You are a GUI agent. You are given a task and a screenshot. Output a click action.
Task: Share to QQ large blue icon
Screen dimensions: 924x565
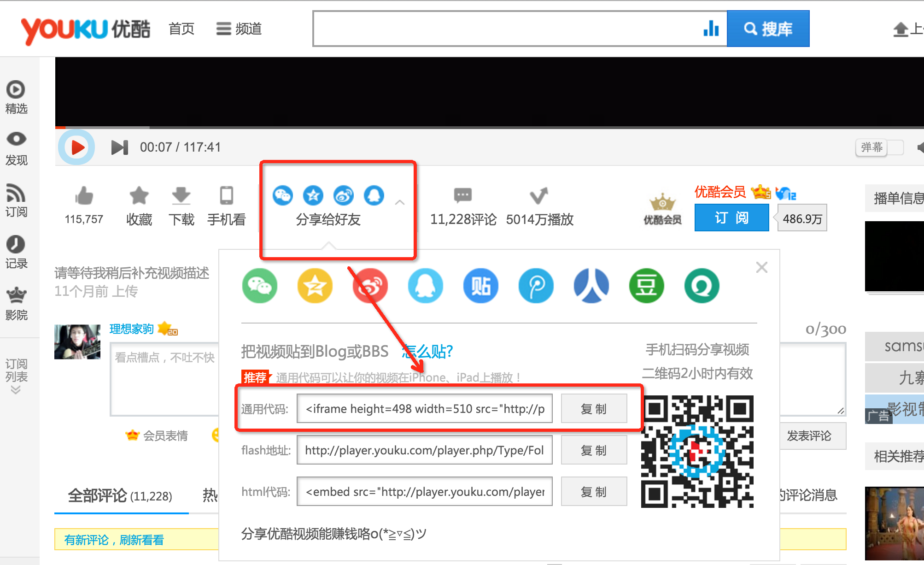click(426, 286)
